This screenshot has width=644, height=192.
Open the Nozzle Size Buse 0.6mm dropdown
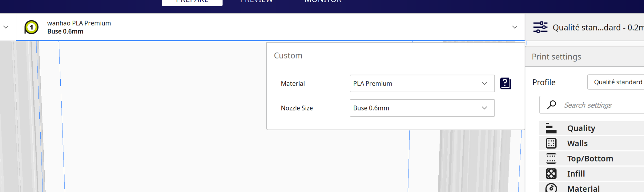click(422, 108)
